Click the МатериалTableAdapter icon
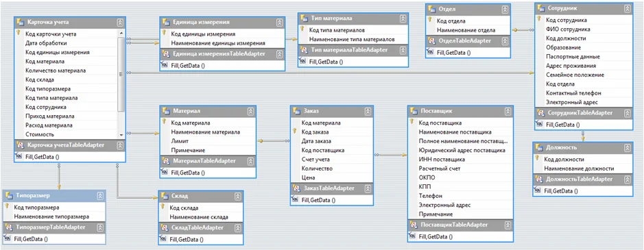This screenshot has height=250, width=644. [x=165, y=161]
